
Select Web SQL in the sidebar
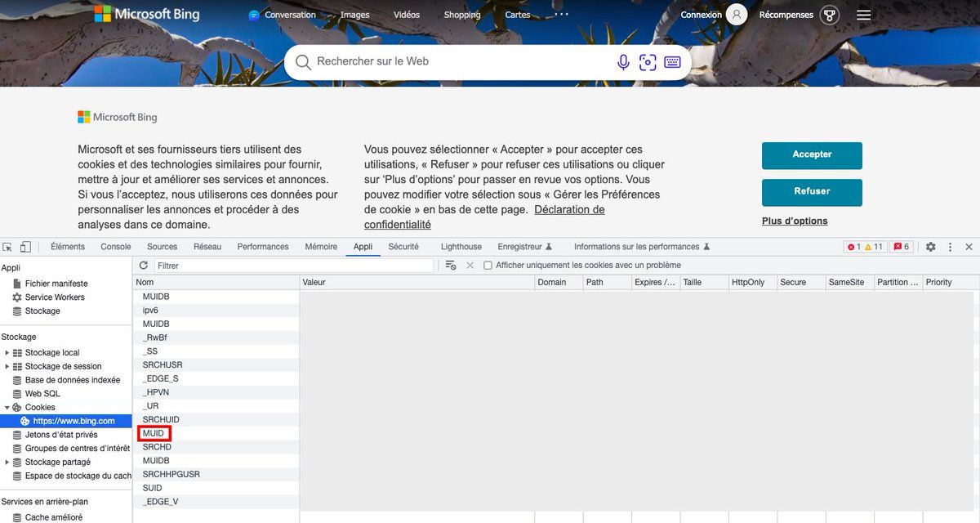click(42, 394)
